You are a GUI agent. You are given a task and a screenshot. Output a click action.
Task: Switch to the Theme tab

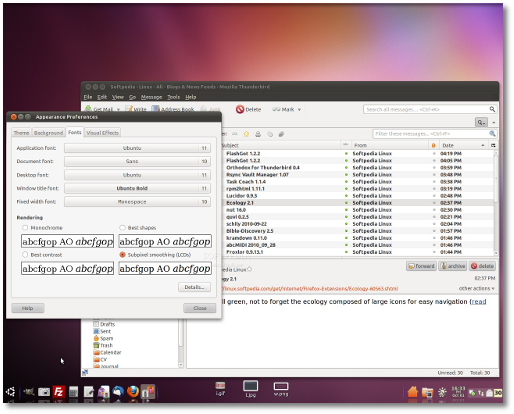point(21,133)
